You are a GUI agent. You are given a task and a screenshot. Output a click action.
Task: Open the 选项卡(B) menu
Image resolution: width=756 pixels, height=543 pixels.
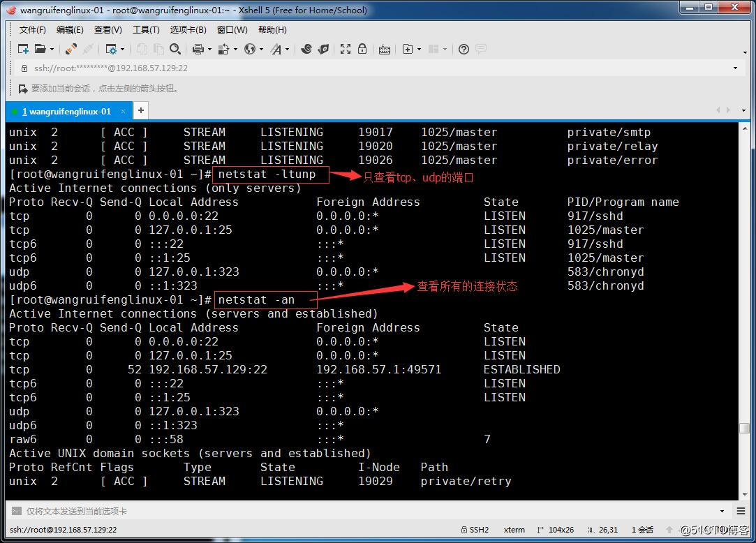(x=188, y=30)
